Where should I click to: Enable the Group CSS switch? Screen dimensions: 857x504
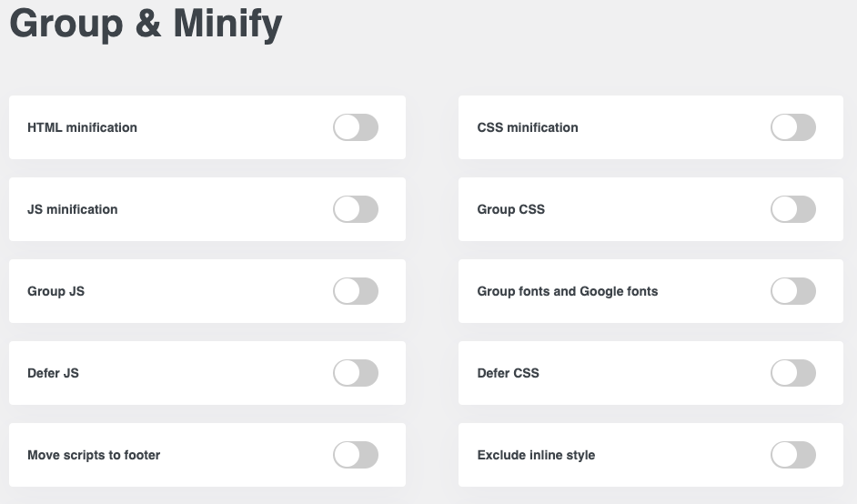coord(792,209)
